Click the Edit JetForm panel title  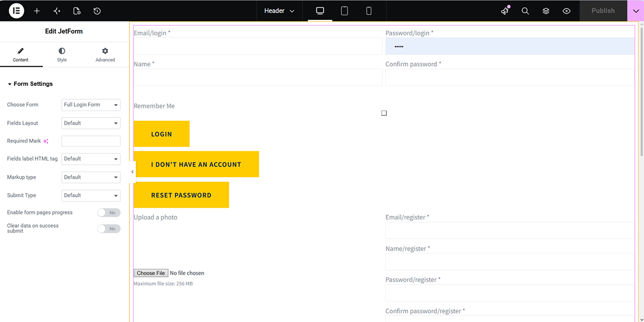pyautogui.click(x=64, y=32)
